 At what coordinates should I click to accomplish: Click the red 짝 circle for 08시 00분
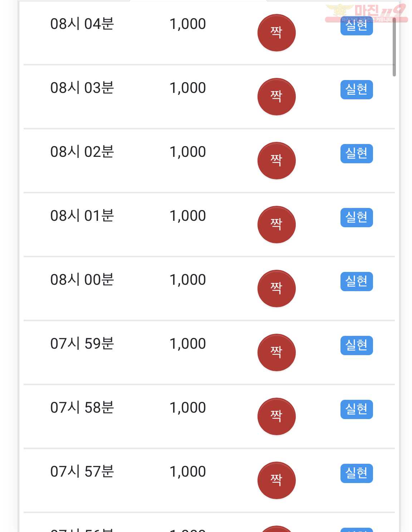(276, 289)
